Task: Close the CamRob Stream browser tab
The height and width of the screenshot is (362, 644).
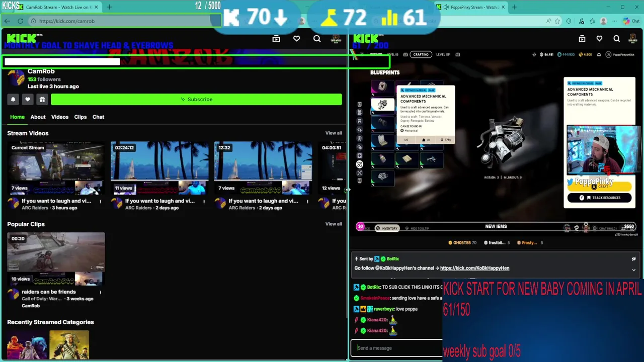Action: pos(96,7)
